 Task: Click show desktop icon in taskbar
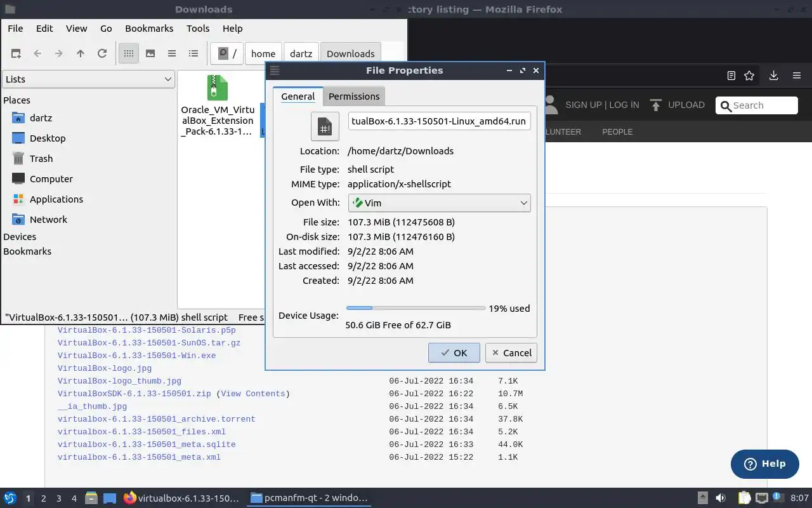[109, 498]
